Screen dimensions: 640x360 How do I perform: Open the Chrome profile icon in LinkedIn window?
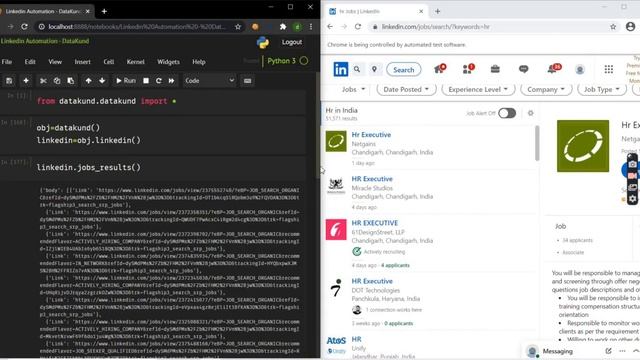pos(630,27)
